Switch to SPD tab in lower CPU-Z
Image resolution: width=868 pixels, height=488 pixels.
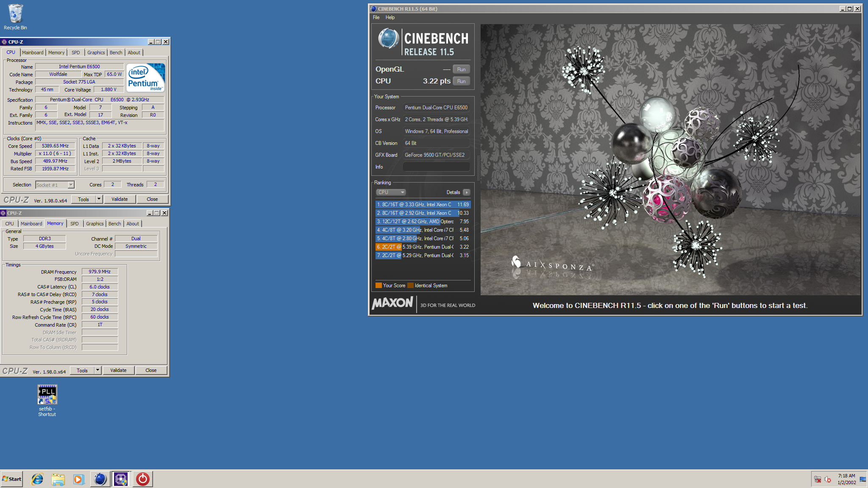[x=74, y=224]
